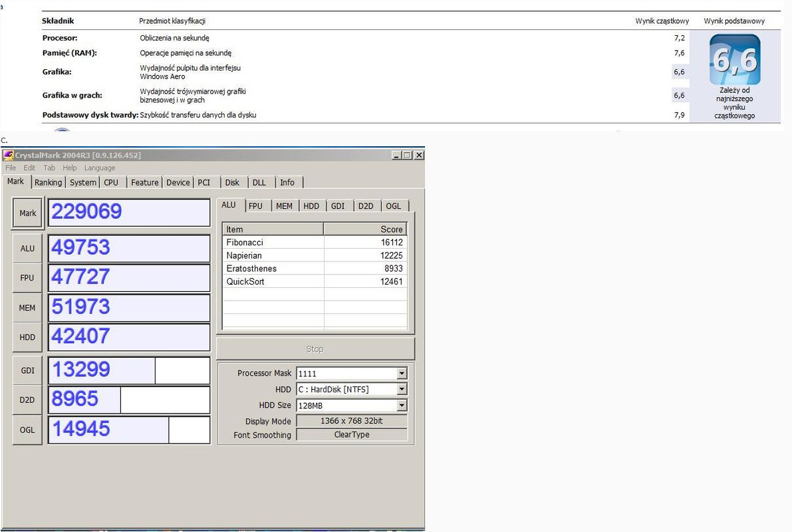This screenshot has height=532, width=792.
Task: Run the D2D benchmark button
Action: pos(28,400)
